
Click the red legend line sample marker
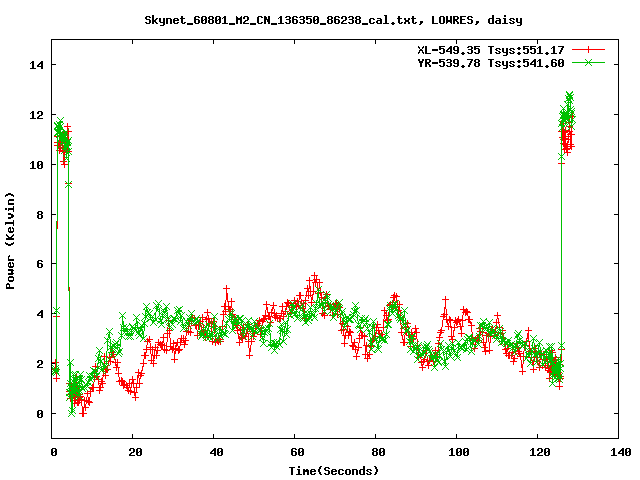click(x=588, y=50)
